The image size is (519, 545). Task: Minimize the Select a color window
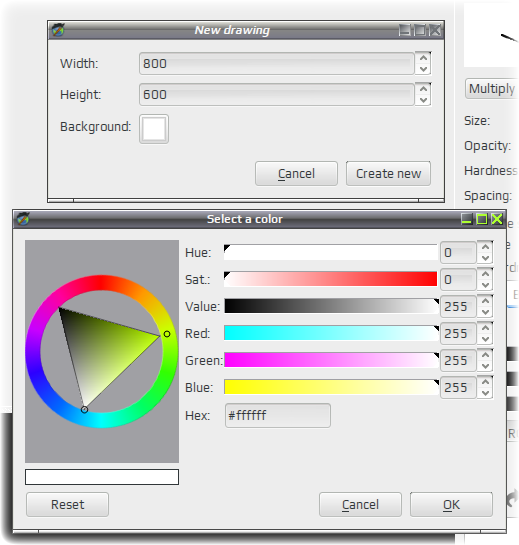[467, 219]
